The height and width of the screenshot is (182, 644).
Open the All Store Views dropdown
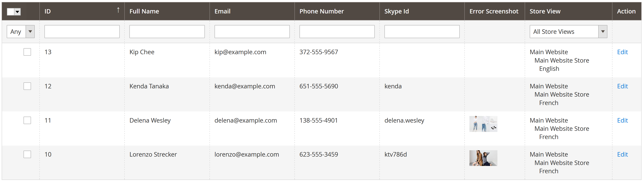pos(568,32)
